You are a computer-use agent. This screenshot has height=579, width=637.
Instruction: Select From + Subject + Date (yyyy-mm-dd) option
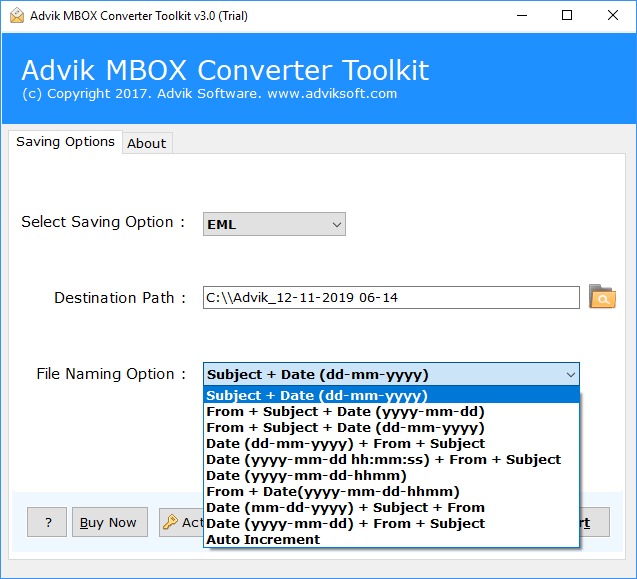click(391, 411)
